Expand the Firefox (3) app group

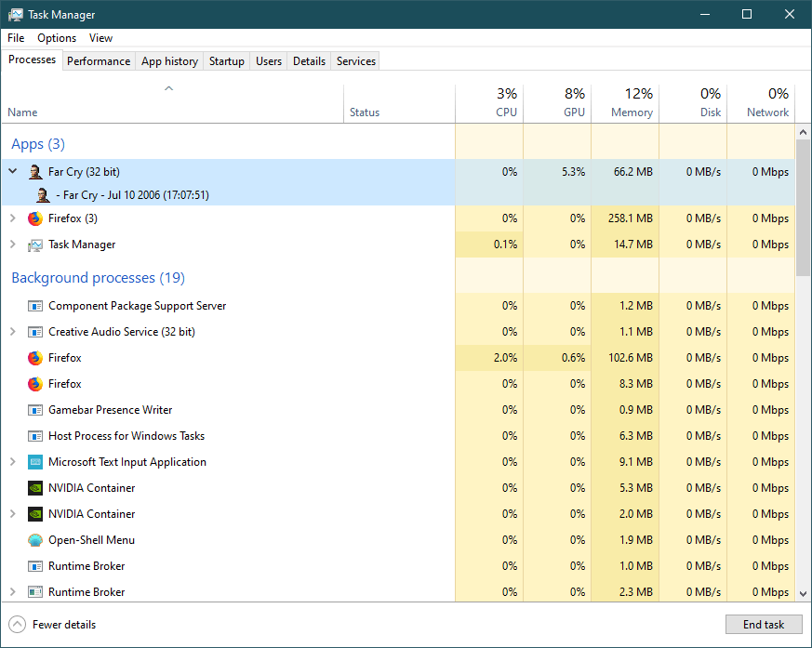coord(13,218)
